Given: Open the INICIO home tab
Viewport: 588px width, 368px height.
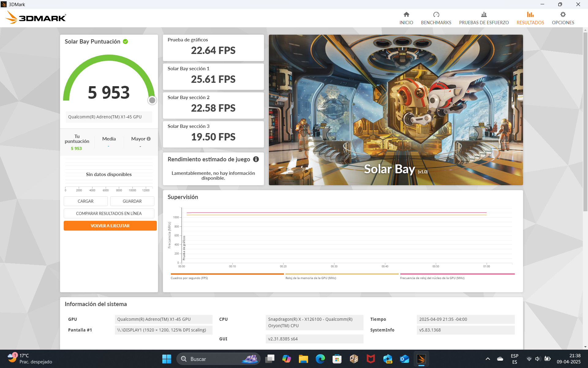Looking at the screenshot, I should point(406,18).
